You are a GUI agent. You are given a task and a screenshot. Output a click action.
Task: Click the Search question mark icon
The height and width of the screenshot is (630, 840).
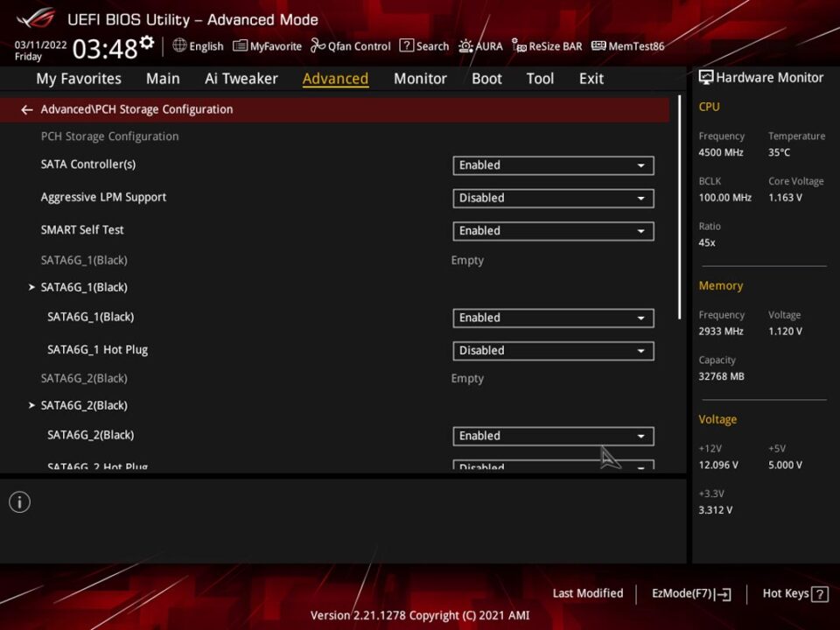click(x=407, y=45)
